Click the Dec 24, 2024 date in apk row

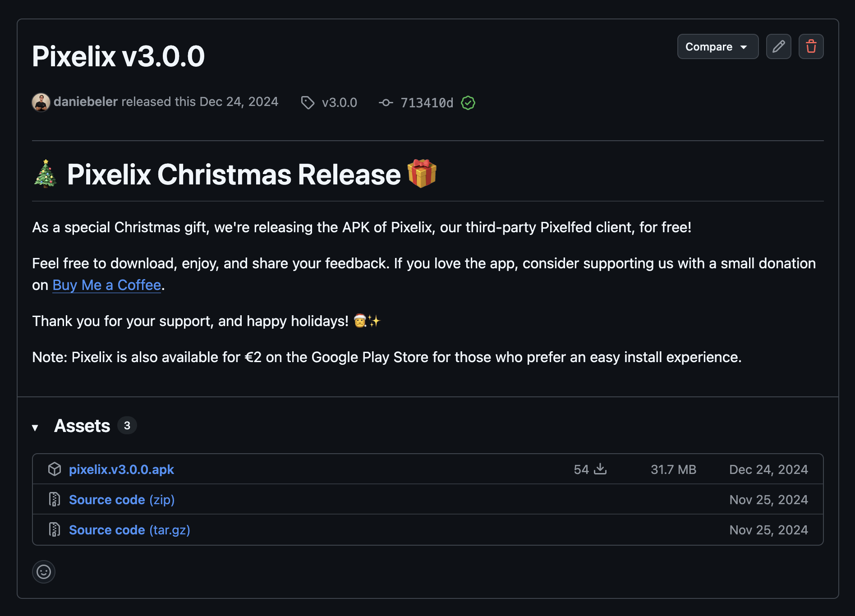click(x=768, y=469)
